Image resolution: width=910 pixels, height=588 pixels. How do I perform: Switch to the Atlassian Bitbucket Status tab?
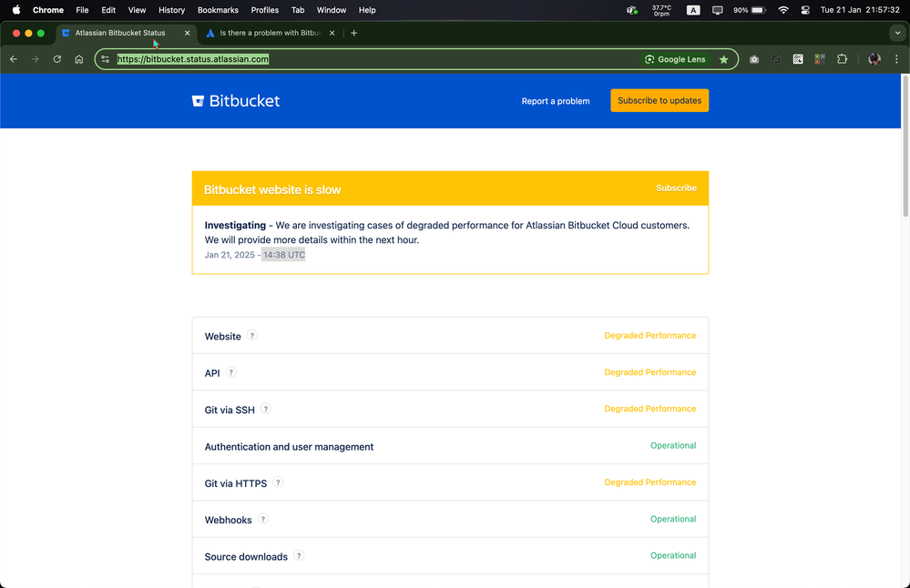coord(128,33)
